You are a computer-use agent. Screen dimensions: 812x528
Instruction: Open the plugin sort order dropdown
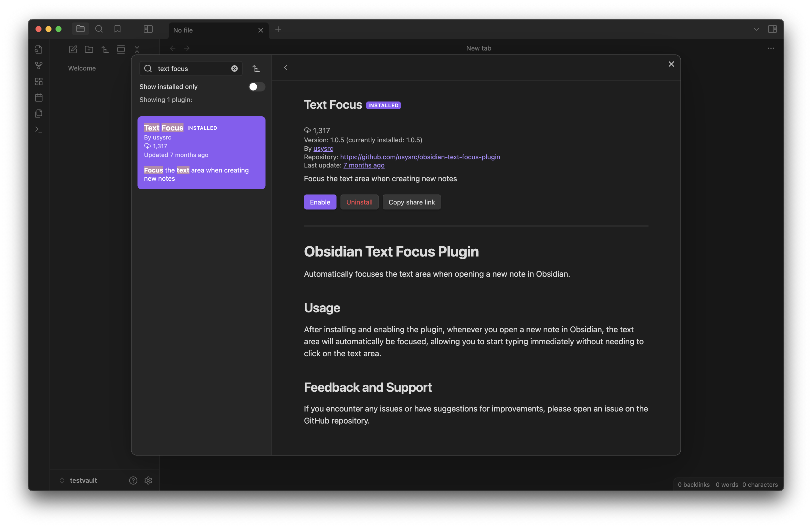256,68
